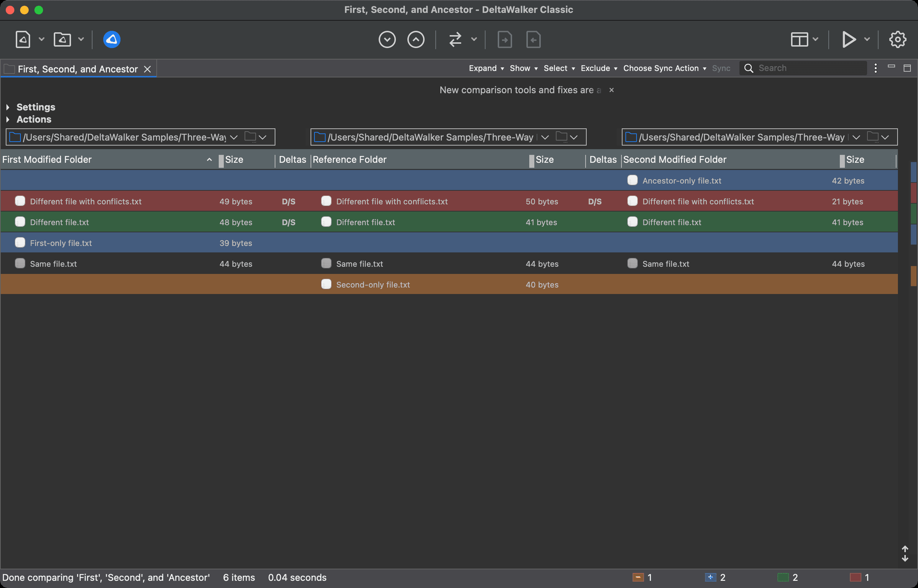Select the First, Second, and Ancestor tab

[77, 69]
